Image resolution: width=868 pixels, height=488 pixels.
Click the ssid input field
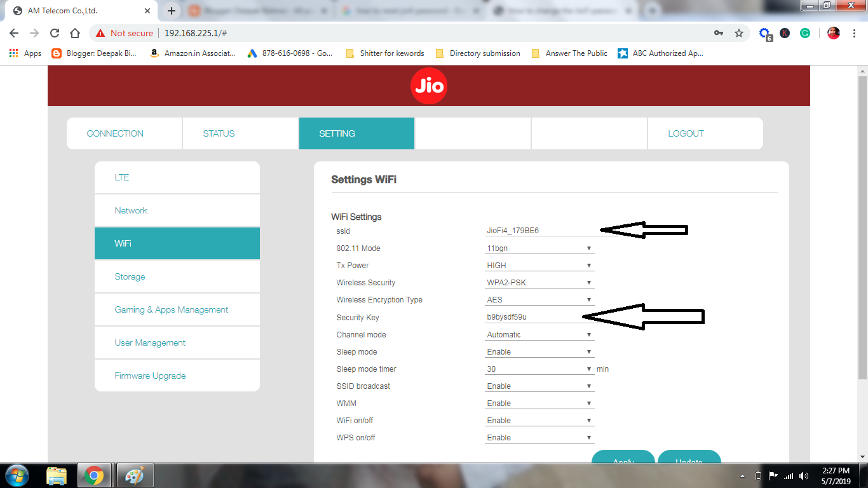pos(539,231)
